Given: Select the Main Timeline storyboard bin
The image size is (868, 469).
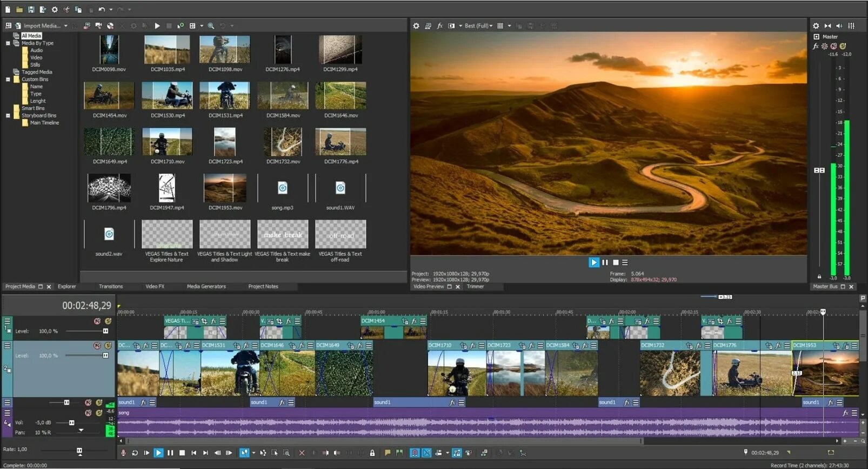Looking at the screenshot, I should [x=44, y=123].
